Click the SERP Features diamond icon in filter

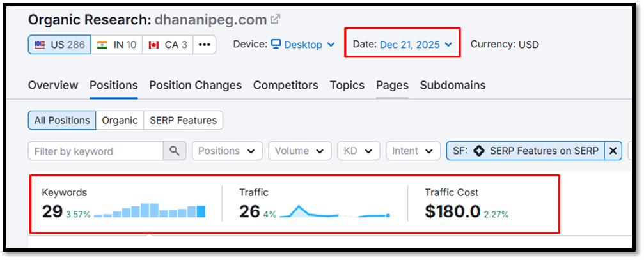(x=479, y=151)
